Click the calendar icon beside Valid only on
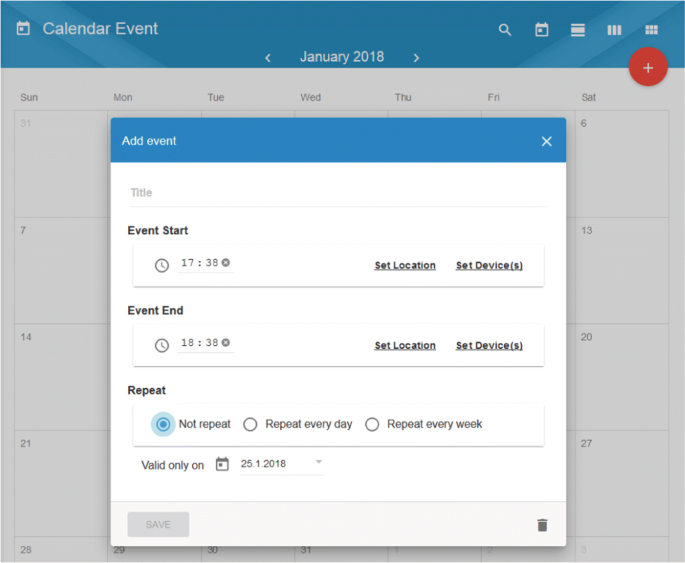The image size is (685, 563). click(x=222, y=464)
